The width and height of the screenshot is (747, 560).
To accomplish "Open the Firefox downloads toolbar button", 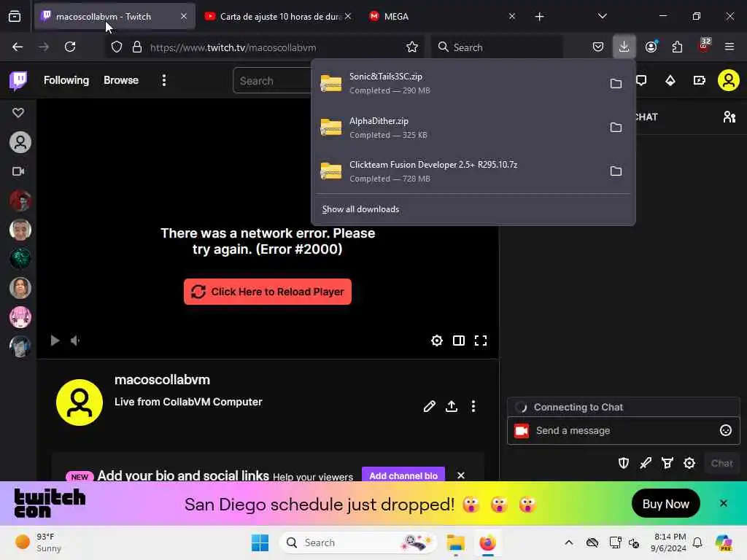I will (624, 47).
